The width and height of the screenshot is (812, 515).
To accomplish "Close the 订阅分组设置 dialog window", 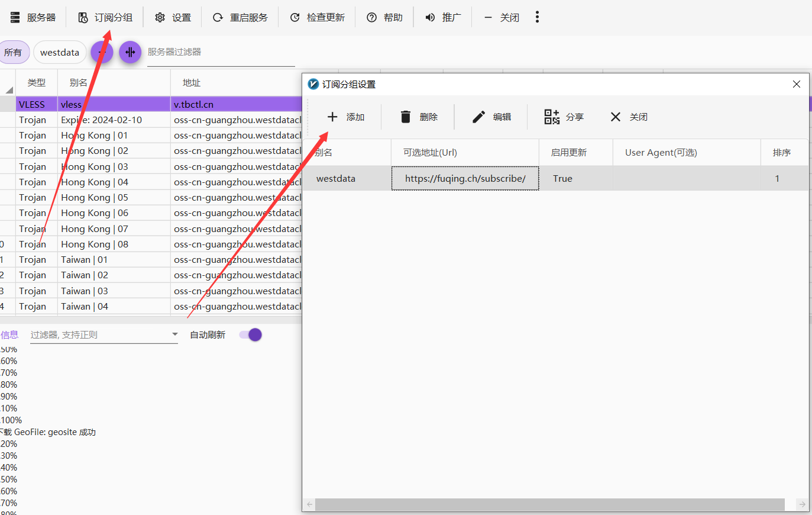I will pos(797,84).
